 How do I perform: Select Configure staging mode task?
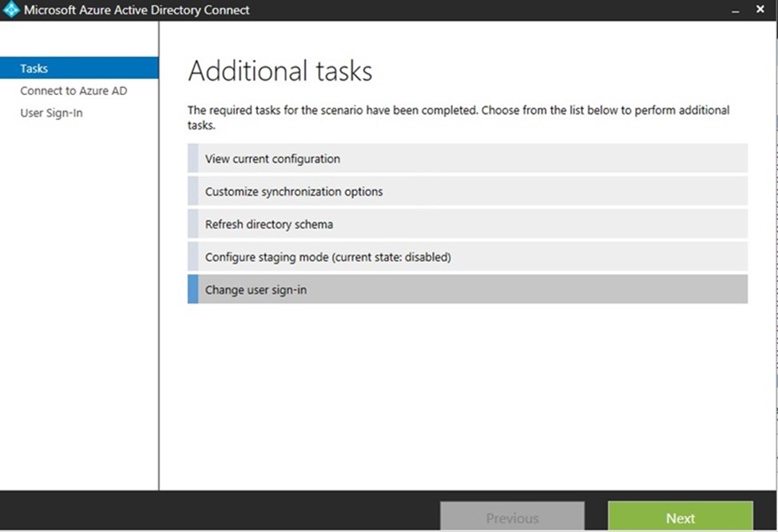click(x=467, y=257)
